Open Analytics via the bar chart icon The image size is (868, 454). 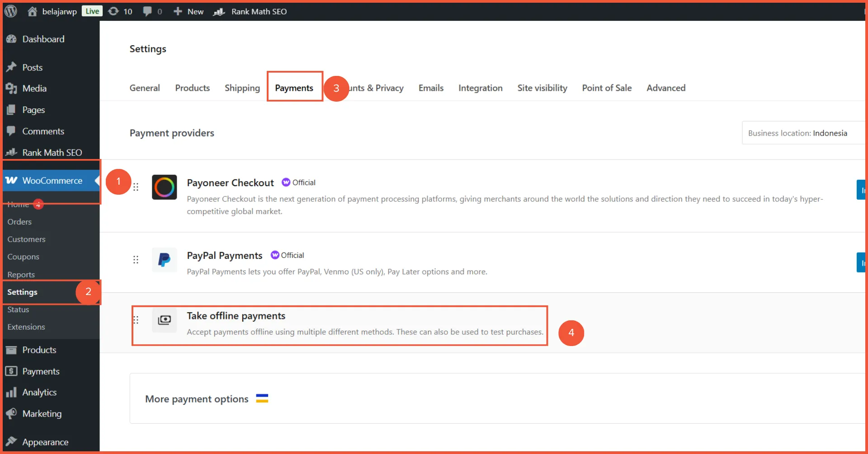[12, 393]
